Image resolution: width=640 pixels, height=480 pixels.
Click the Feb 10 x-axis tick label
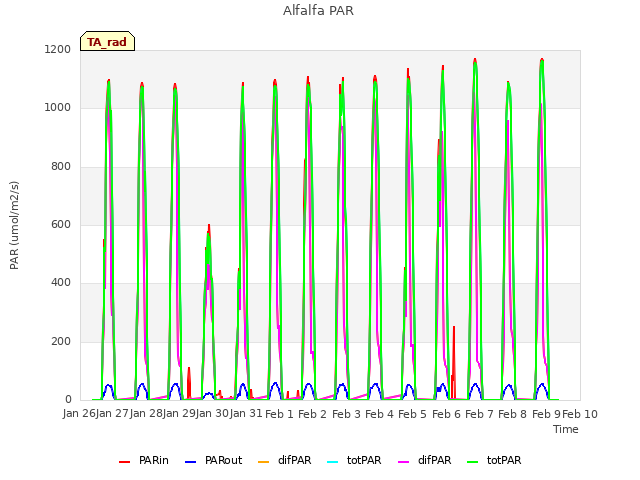pos(580,414)
